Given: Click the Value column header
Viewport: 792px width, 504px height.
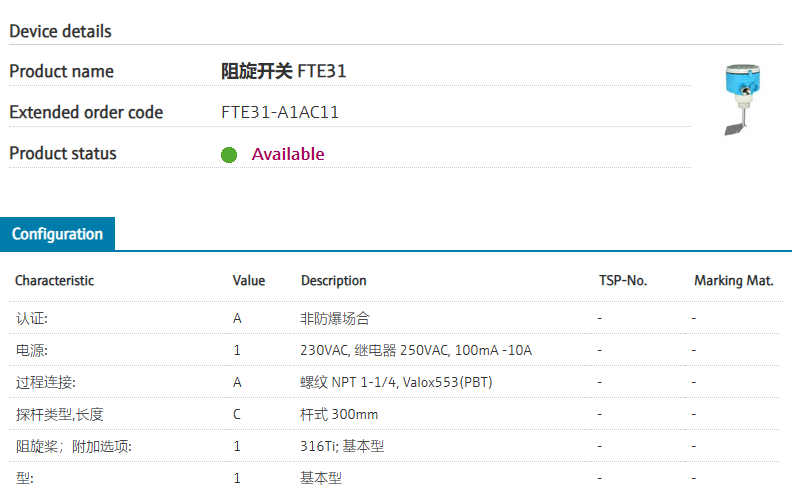Looking at the screenshot, I should (249, 281).
